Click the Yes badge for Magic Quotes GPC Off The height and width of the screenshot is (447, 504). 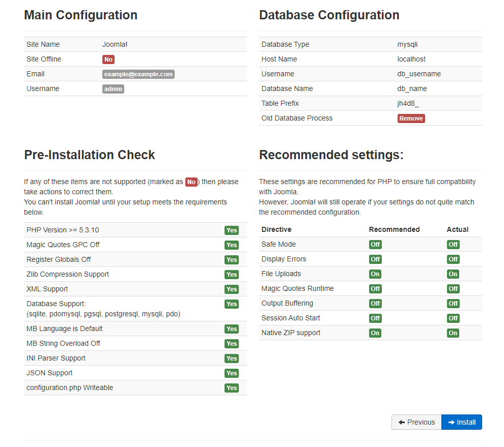click(232, 245)
